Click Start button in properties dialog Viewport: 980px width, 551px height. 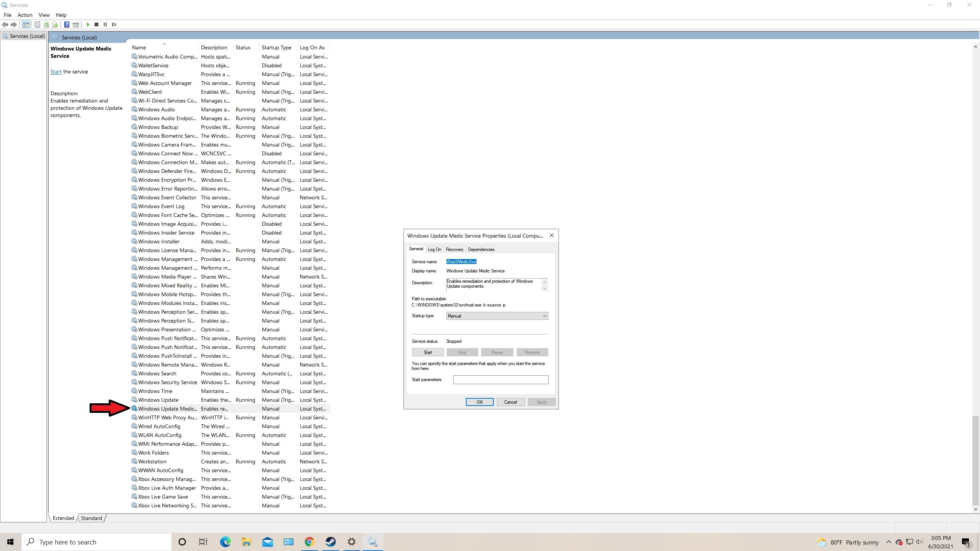[x=428, y=352]
